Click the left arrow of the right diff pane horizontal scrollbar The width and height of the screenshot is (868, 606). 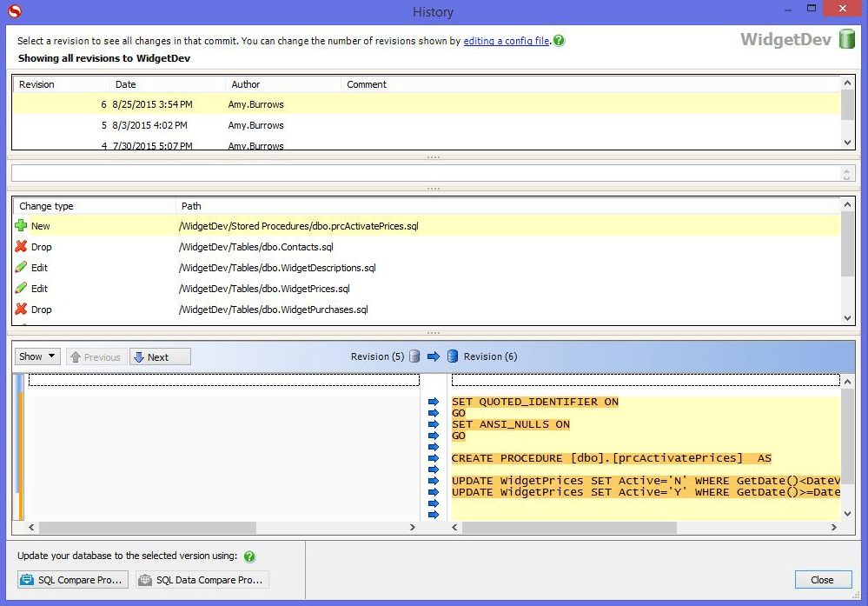454,528
